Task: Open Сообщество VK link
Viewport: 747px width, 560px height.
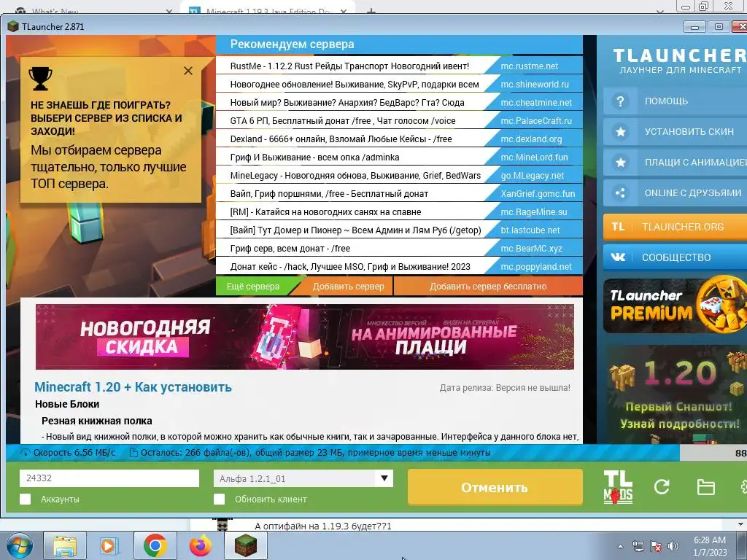Action: (675, 257)
